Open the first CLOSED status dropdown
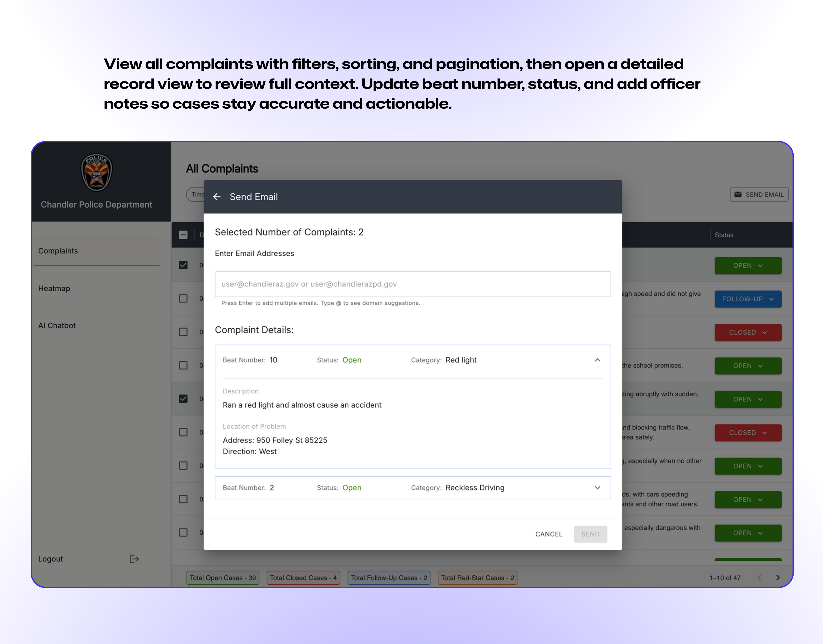823x644 pixels. pos(748,333)
